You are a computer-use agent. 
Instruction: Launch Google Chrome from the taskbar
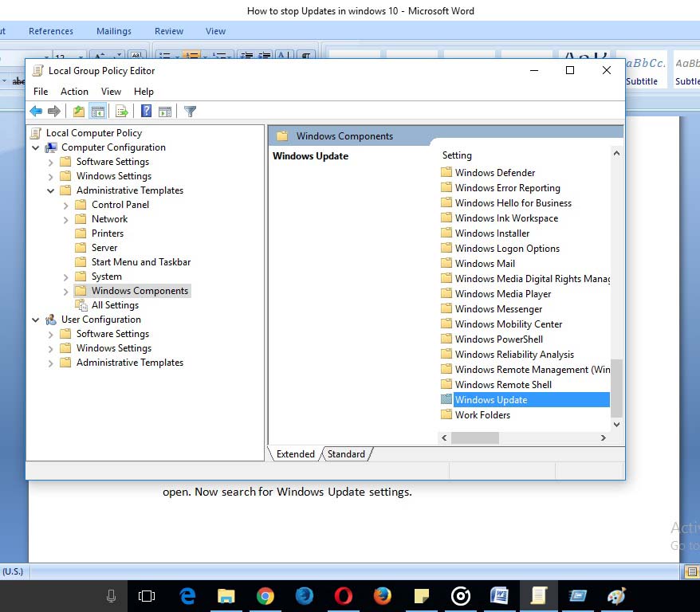click(x=265, y=596)
